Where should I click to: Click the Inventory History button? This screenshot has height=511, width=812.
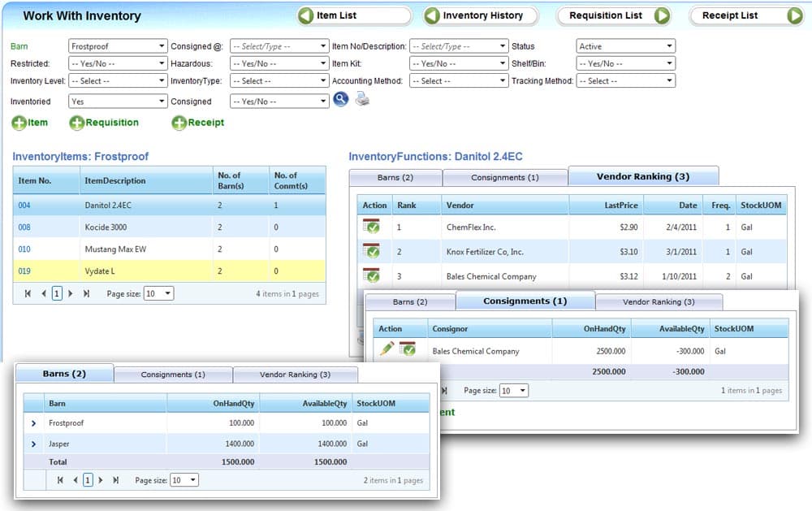coord(481,15)
